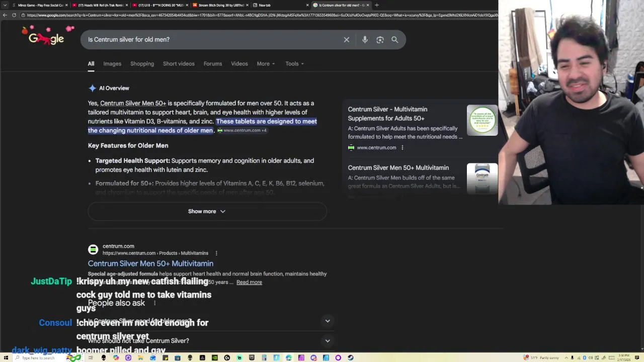Expand the More search filters dropdown
The width and height of the screenshot is (644, 362).
click(x=266, y=64)
